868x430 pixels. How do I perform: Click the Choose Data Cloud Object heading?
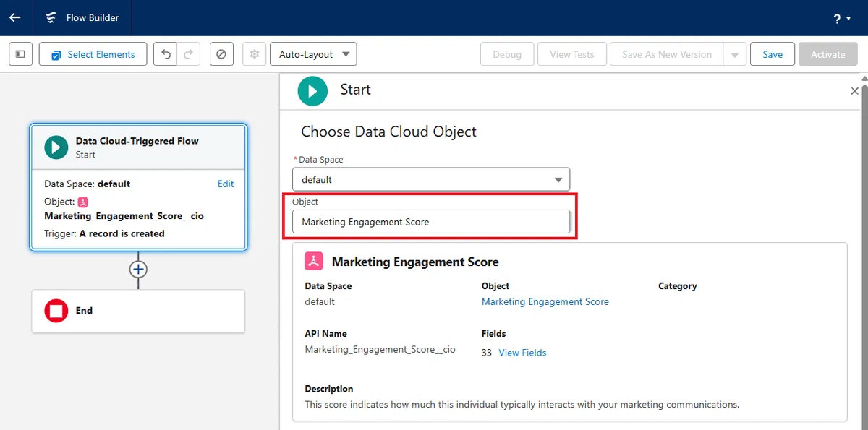388,132
